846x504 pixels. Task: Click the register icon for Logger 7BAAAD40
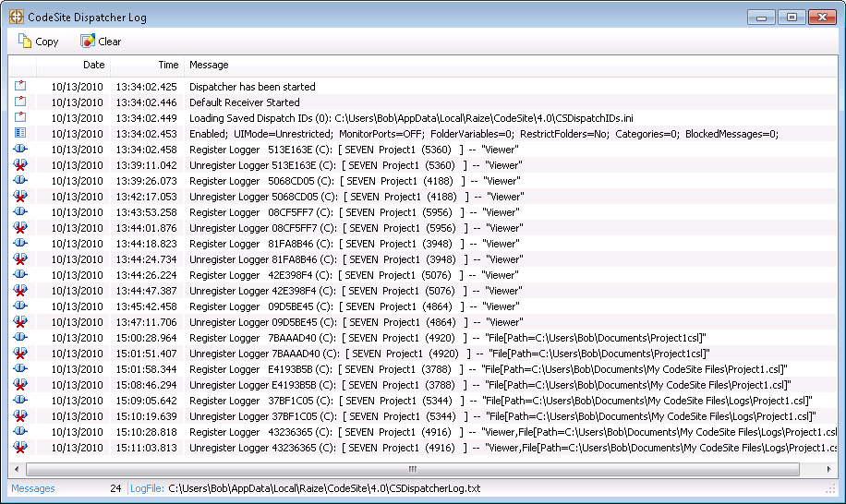coord(20,337)
